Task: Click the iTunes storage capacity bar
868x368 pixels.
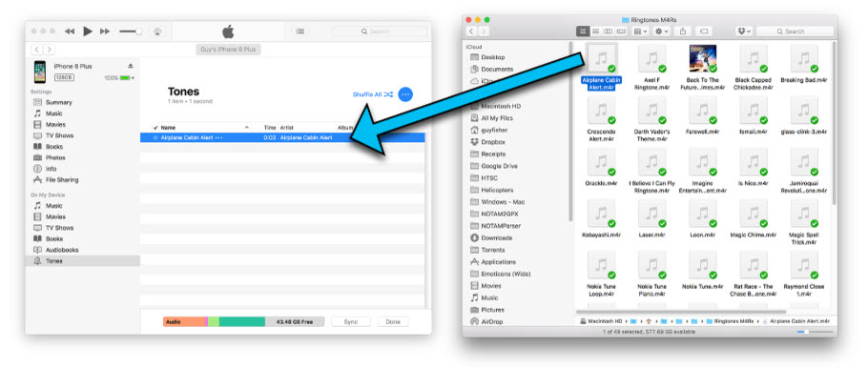Action: (243, 321)
